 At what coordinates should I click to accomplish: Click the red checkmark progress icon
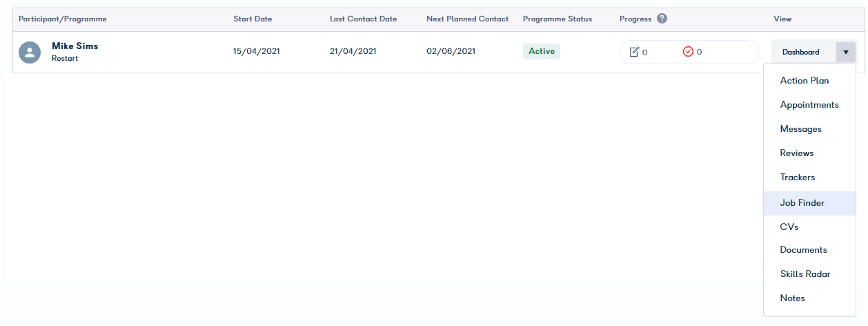(688, 52)
